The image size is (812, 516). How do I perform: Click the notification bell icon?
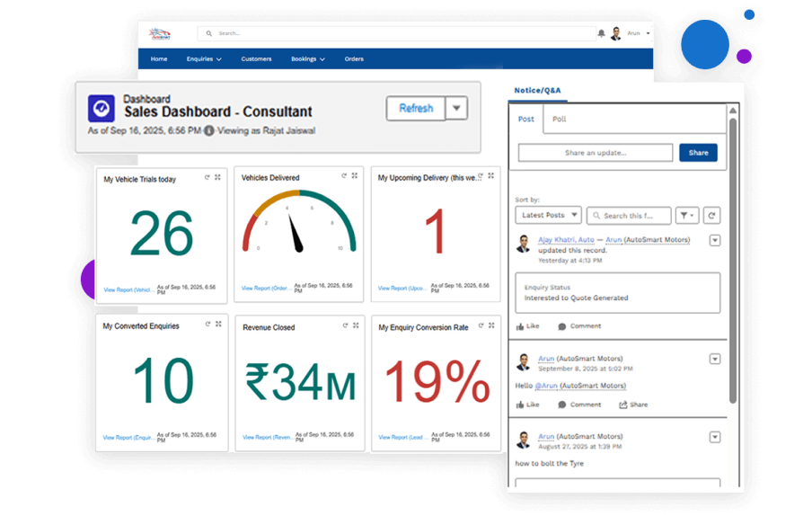click(601, 33)
